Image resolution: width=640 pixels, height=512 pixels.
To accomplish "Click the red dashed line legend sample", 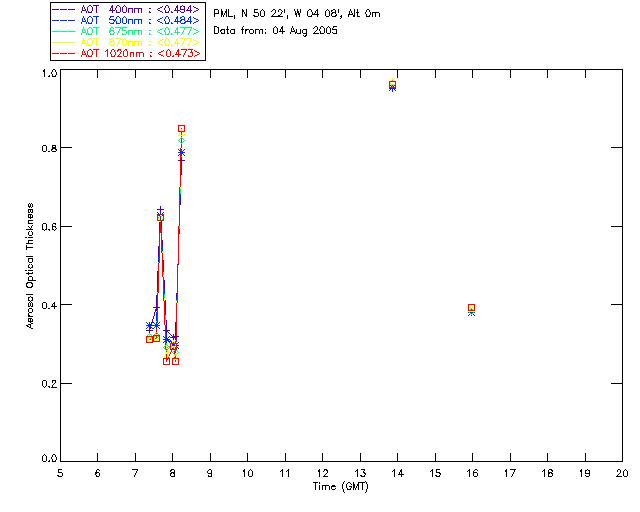I will coord(64,53).
